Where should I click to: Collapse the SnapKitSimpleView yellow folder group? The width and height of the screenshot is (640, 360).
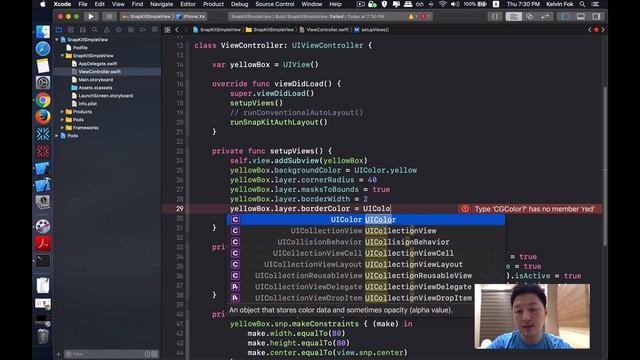point(62,56)
